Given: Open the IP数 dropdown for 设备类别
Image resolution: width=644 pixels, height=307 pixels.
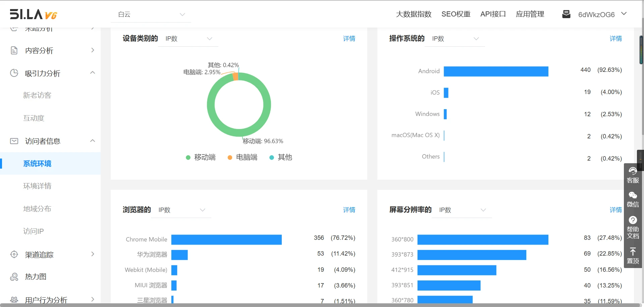Looking at the screenshot, I should coord(189,39).
